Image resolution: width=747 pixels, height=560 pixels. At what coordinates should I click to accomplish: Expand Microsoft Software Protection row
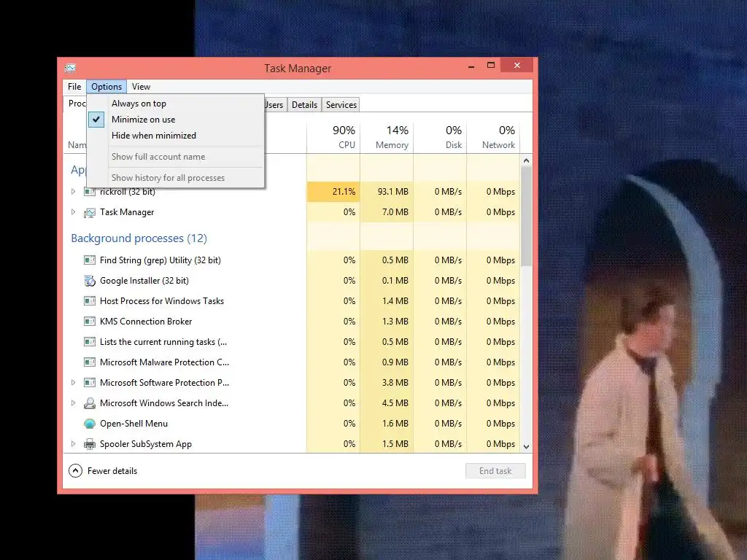(x=73, y=382)
